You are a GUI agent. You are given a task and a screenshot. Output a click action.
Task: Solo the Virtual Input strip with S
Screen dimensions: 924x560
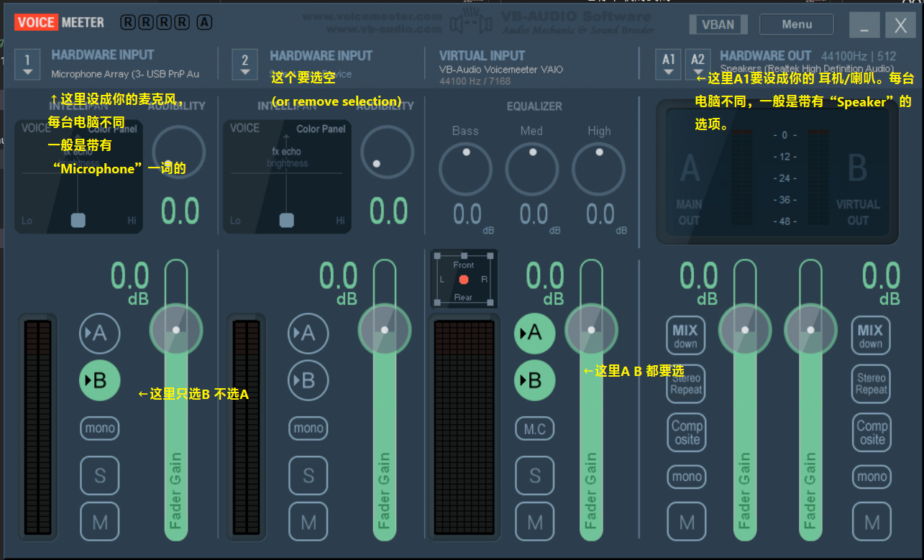coord(534,475)
